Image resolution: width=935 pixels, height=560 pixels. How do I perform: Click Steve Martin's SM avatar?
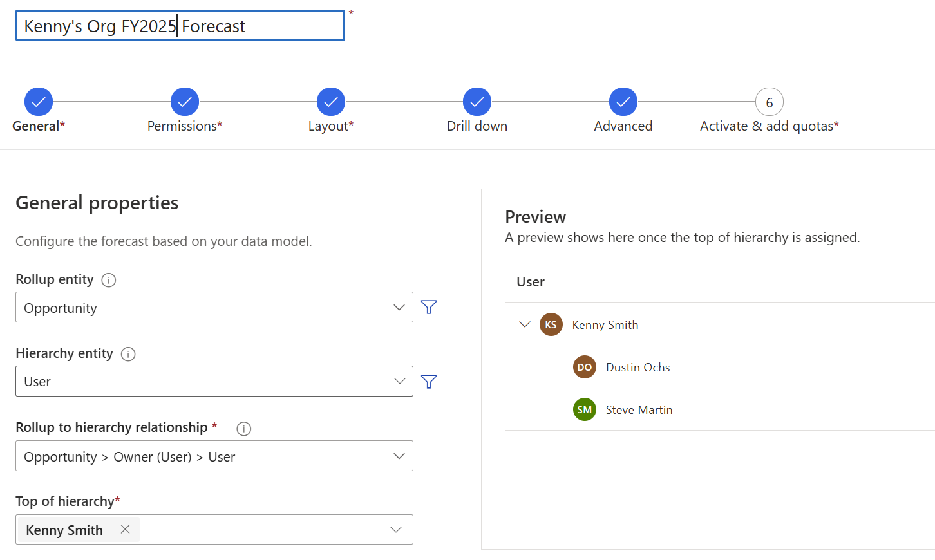(584, 409)
